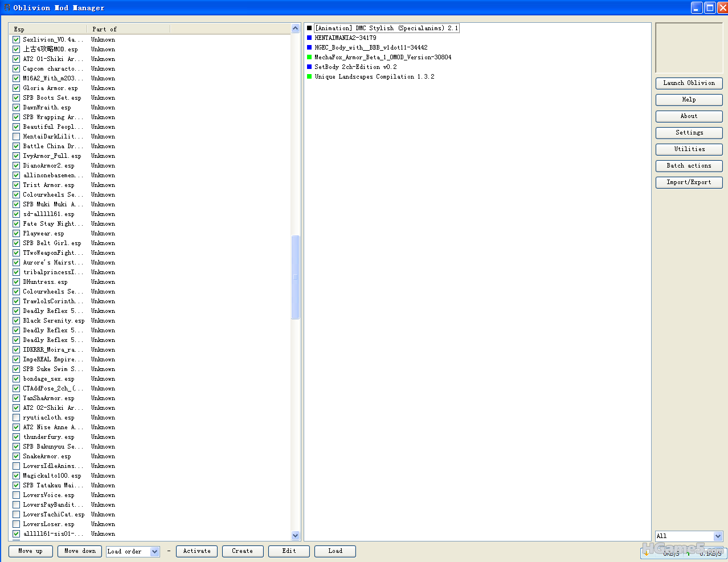
Task: Click the black square icon beside DMC Stylish mod
Action: coord(309,28)
